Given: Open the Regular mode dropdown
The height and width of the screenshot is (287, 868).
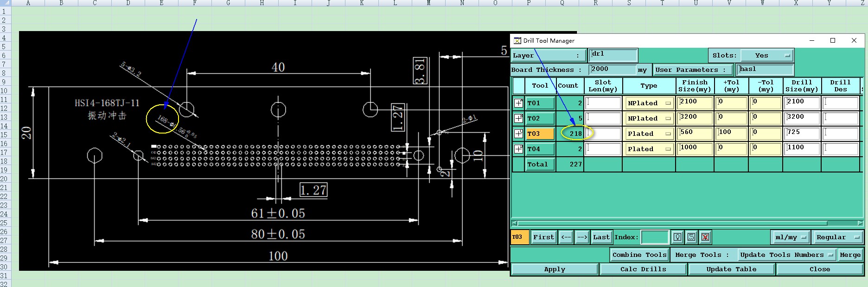Looking at the screenshot, I should pos(838,237).
